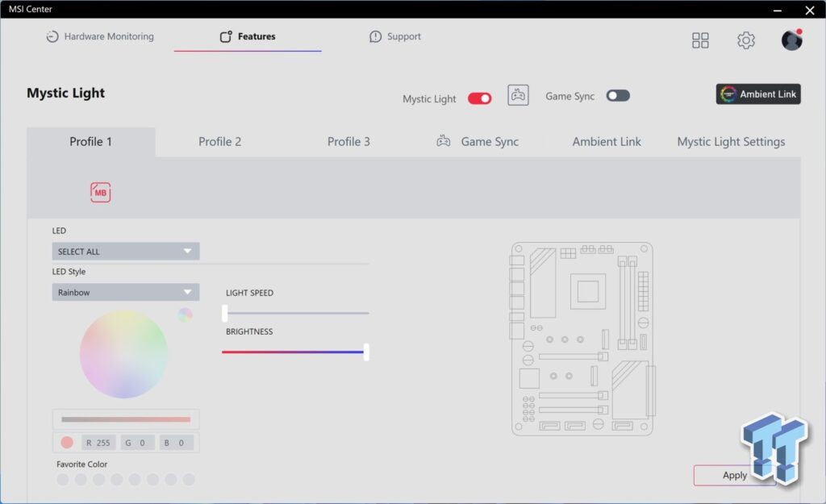Enable the Game Sync toggle switch
This screenshot has height=504, width=826.
[618, 96]
